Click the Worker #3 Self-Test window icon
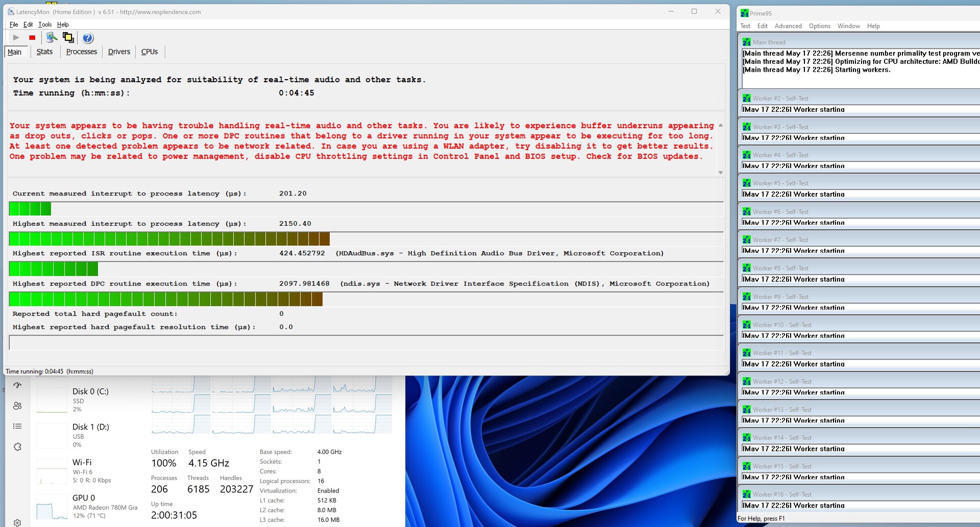The image size is (980, 527). (x=747, y=127)
